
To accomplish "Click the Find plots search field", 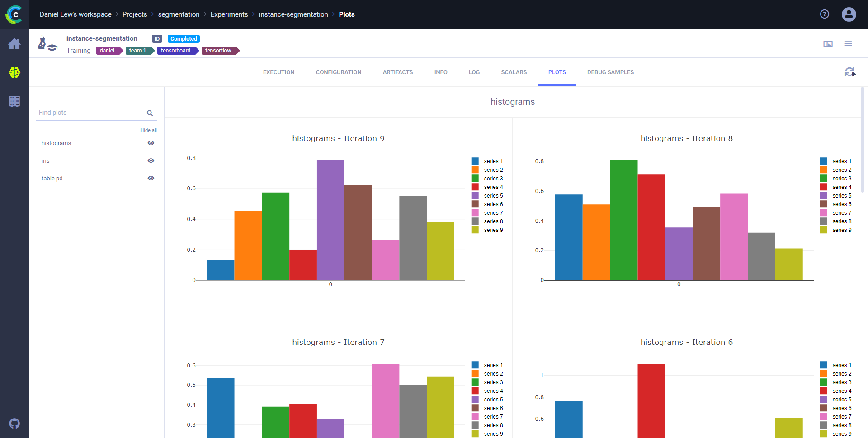I will (90, 113).
